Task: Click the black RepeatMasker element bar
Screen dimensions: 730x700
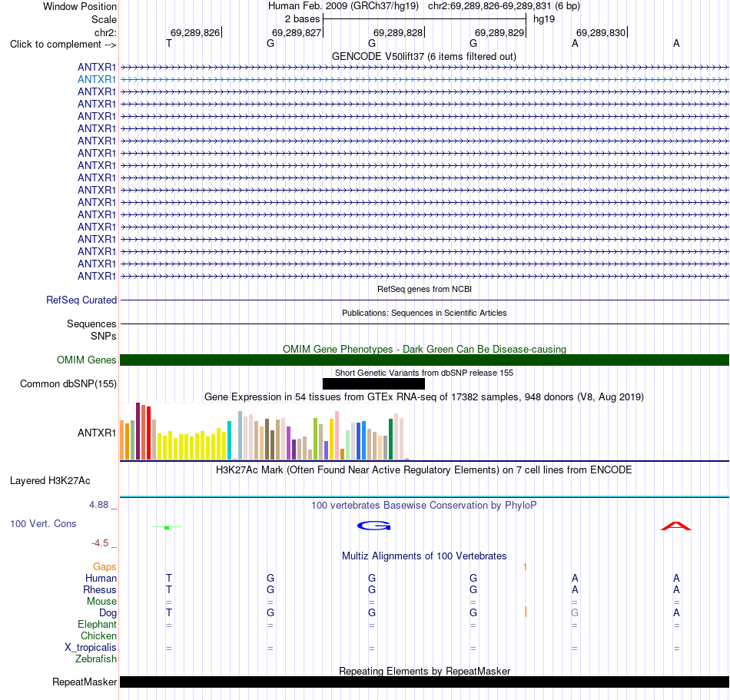Action: (x=424, y=682)
